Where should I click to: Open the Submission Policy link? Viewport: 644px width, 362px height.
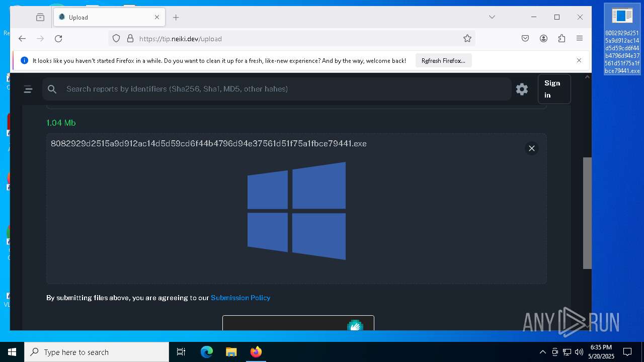240,298
